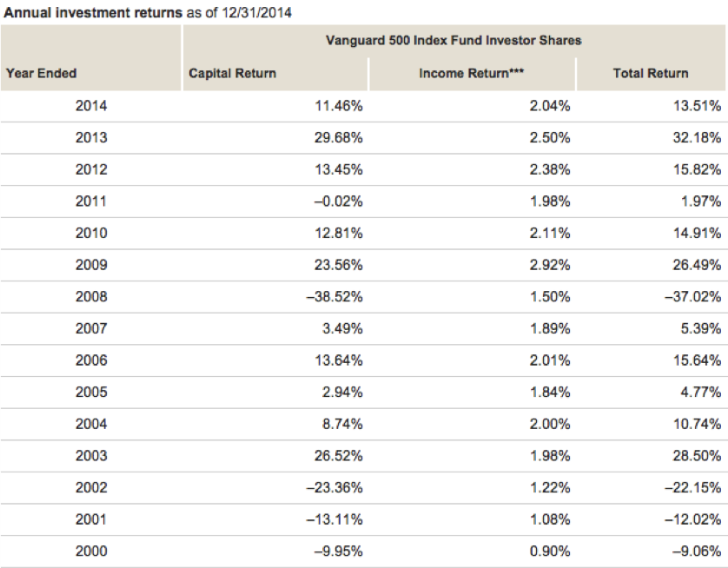Click total return value 28.50%
Viewport: 728px width, 568px height.
coord(698,456)
